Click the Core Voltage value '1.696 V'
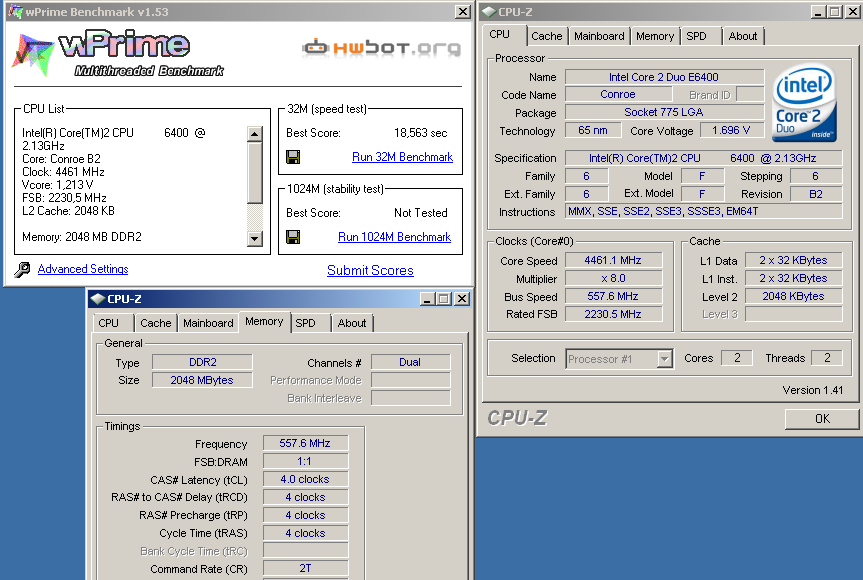 [731, 130]
